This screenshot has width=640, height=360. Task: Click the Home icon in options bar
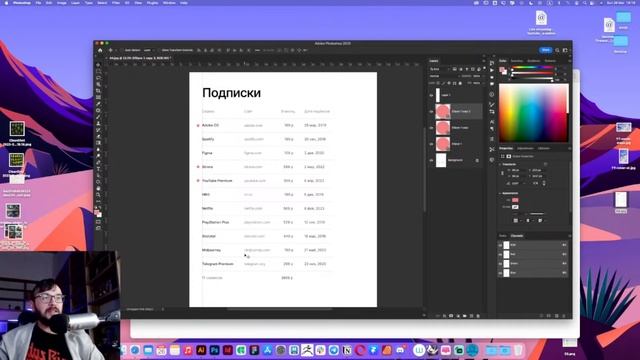pyautogui.click(x=100, y=50)
